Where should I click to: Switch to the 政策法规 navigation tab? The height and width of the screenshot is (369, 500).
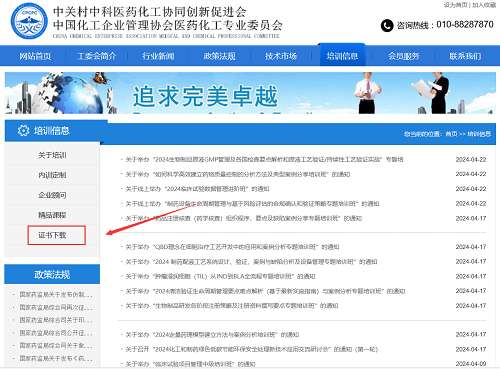tap(220, 56)
